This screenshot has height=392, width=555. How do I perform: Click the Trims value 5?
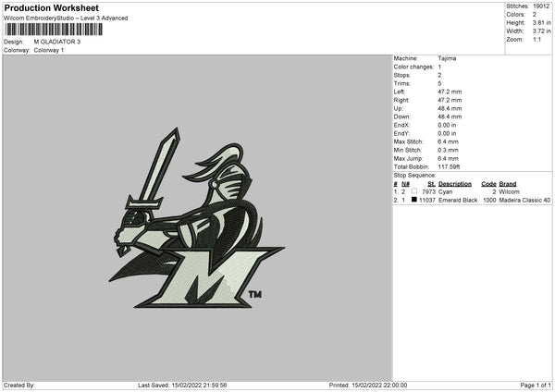coord(439,83)
